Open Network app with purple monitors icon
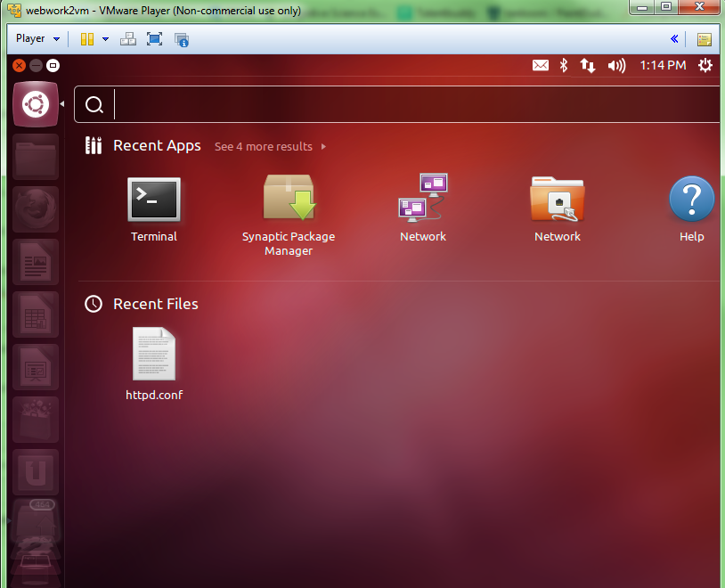Image resolution: width=725 pixels, height=588 pixels. 422,208
